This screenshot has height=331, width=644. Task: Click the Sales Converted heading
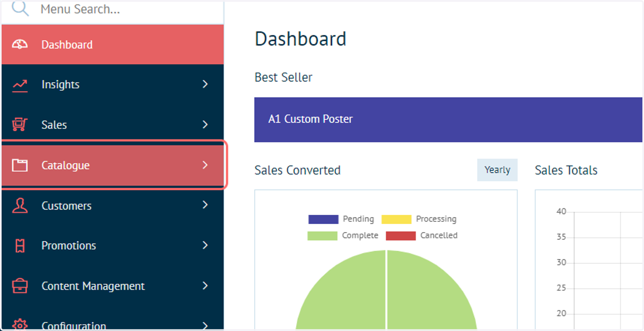(x=298, y=170)
